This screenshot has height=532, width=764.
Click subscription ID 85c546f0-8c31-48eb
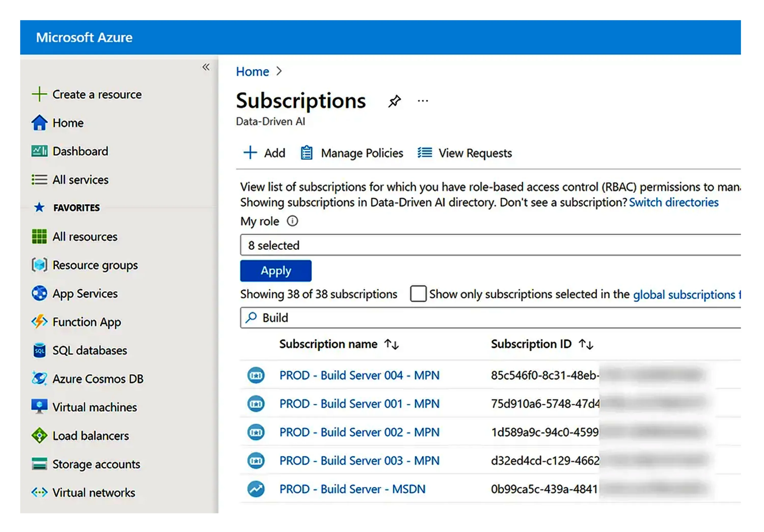[x=545, y=375]
